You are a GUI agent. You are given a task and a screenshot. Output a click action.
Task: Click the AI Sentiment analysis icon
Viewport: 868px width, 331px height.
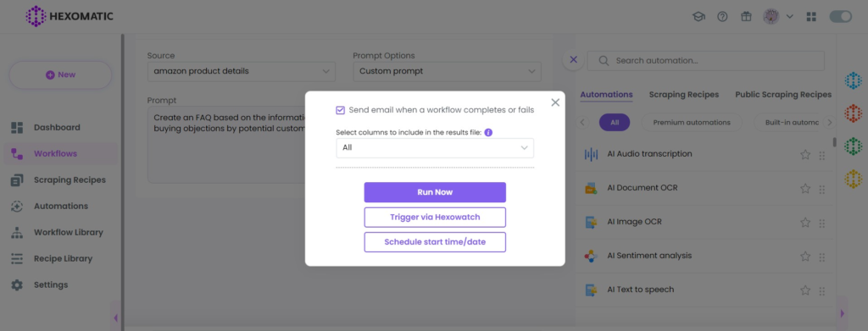(591, 256)
